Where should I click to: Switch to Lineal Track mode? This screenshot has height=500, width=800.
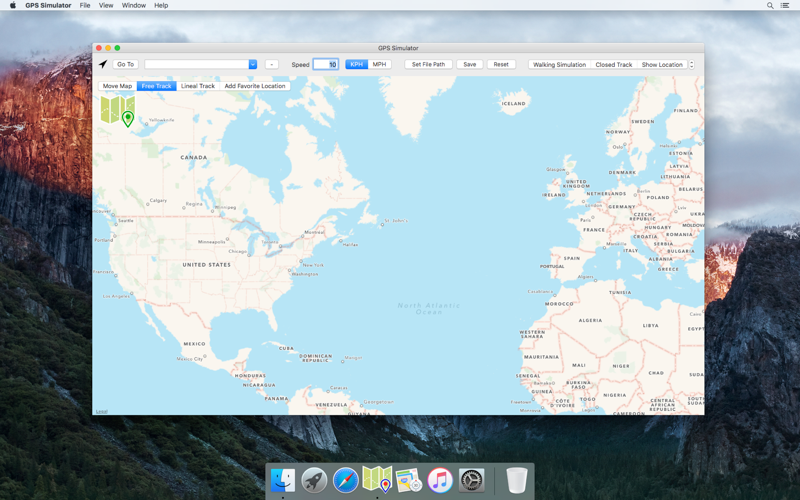pyautogui.click(x=197, y=86)
